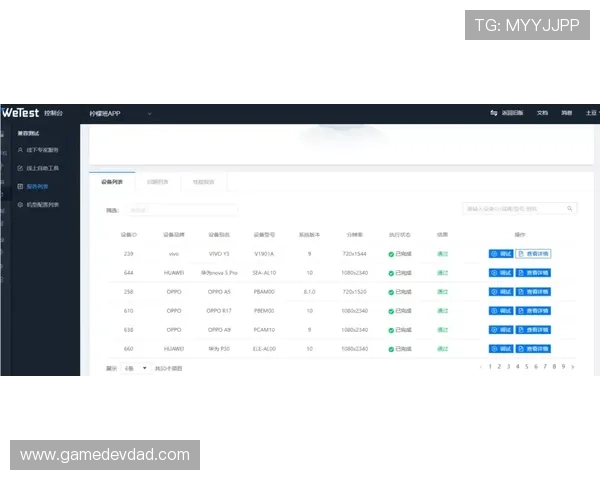The width and height of the screenshot is (600, 480).
Task: Click device ID 644
Action: tap(129, 273)
